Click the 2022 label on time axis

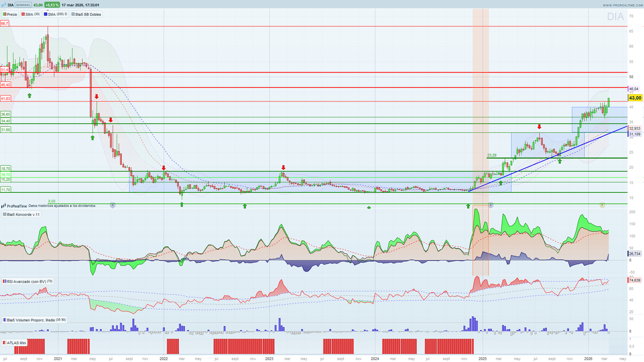[x=164, y=358]
